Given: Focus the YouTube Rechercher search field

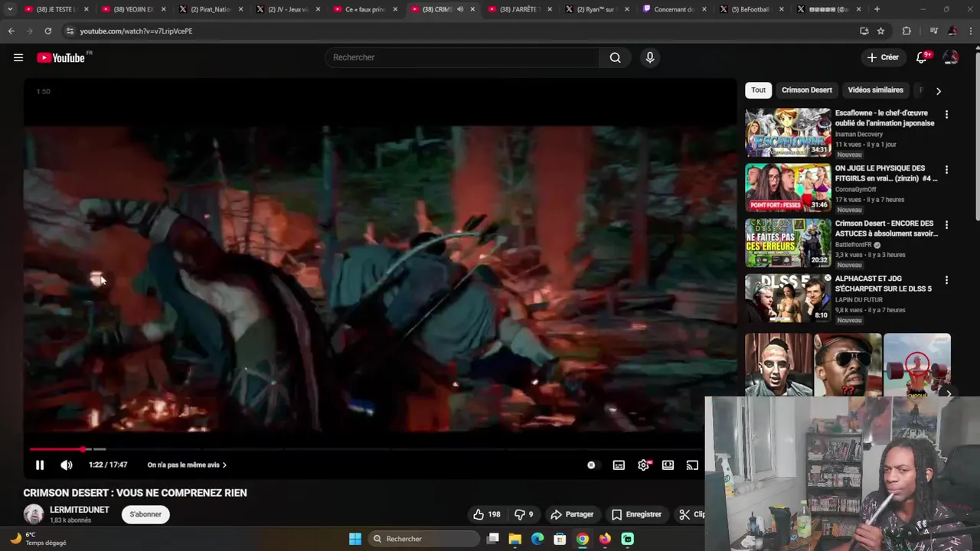Looking at the screenshot, I should (462, 57).
